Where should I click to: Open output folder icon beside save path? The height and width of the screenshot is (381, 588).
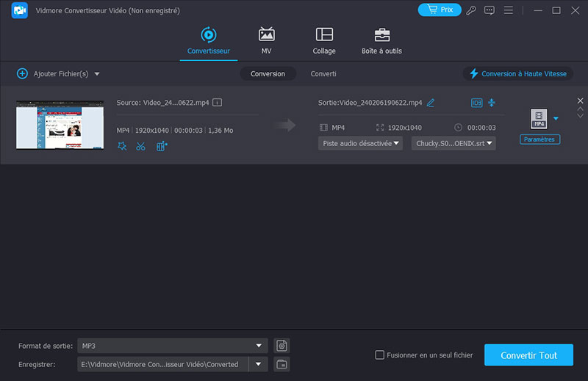(x=281, y=364)
